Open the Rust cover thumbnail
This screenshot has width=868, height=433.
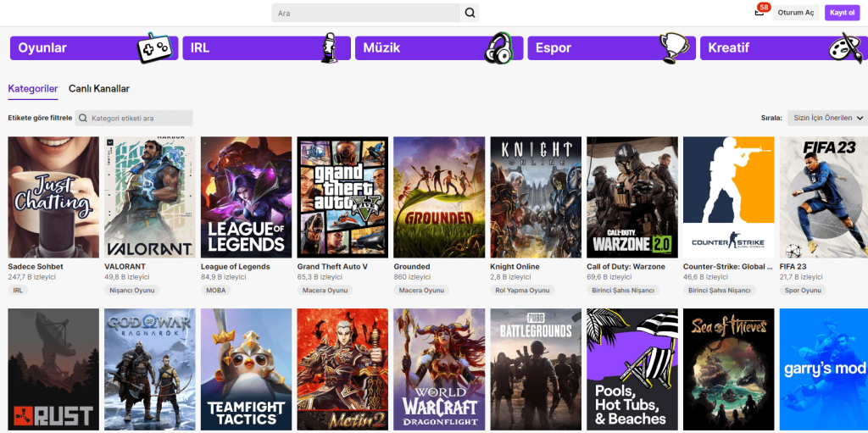pyautogui.click(x=53, y=369)
